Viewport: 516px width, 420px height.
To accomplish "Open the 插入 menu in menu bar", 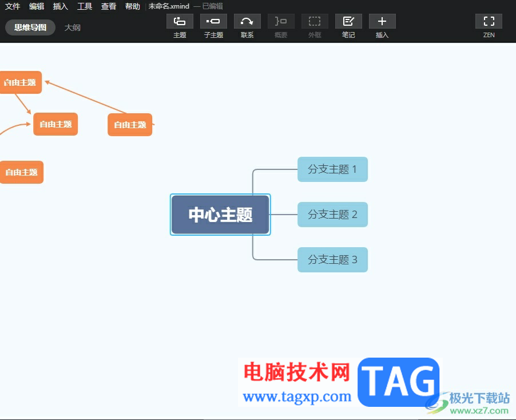I will coord(61,6).
